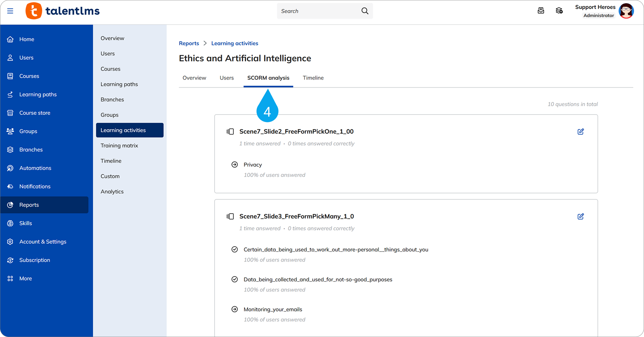Open the messages inbox icon
The width and height of the screenshot is (644, 337).
click(541, 11)
